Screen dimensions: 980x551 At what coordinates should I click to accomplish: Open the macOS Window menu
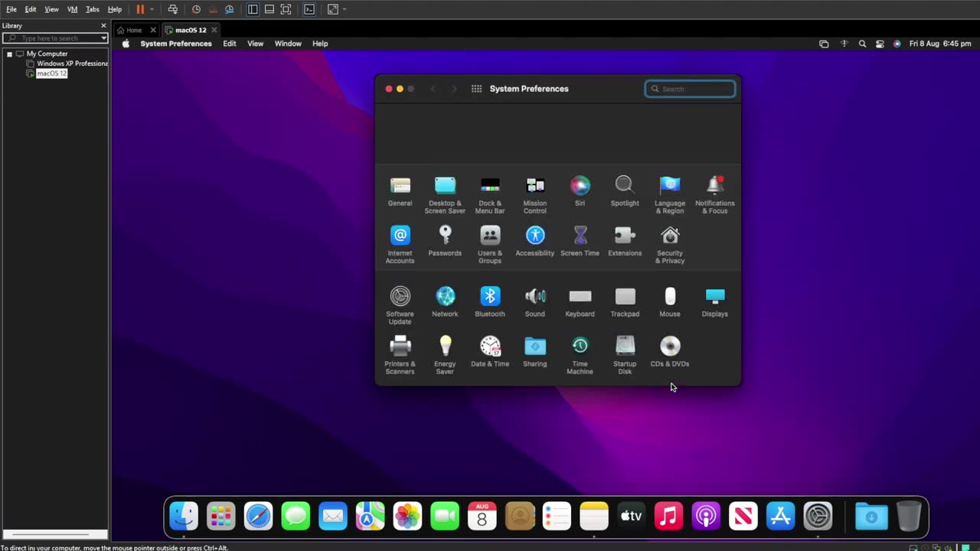pyautogui.click(x=288, y=44)
